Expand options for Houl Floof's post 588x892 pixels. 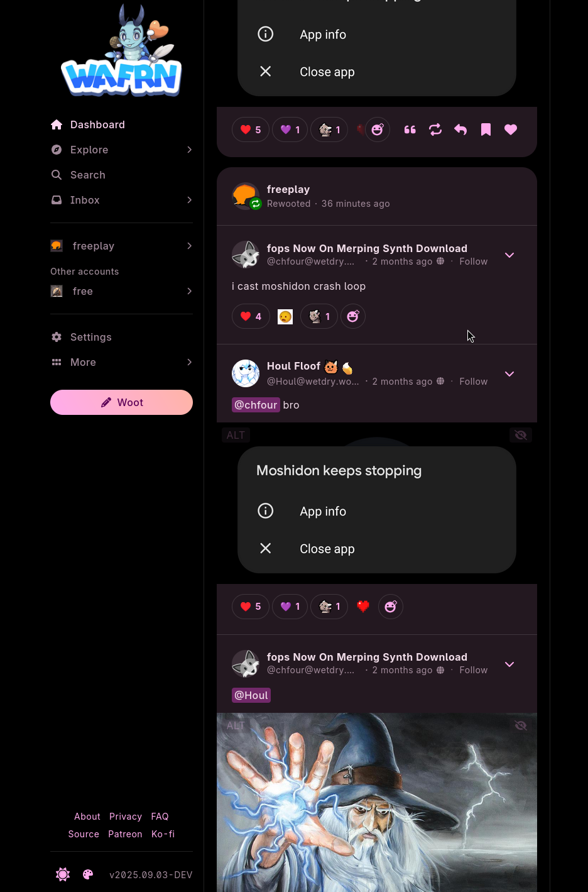(509, 374)
